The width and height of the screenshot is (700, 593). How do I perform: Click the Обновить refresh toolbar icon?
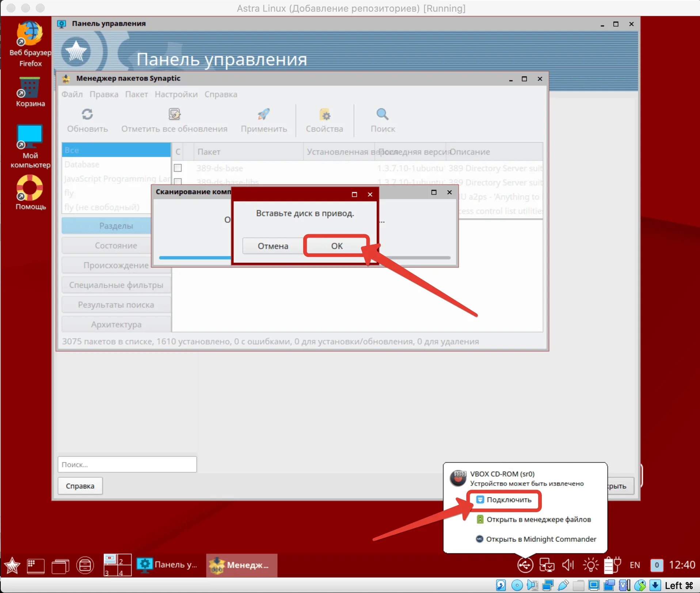(87, 114)
